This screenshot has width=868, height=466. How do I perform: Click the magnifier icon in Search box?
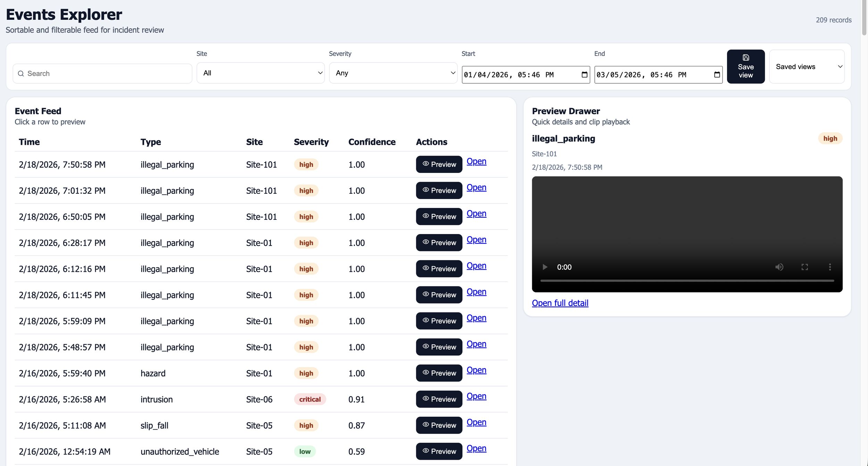[21, 74]
